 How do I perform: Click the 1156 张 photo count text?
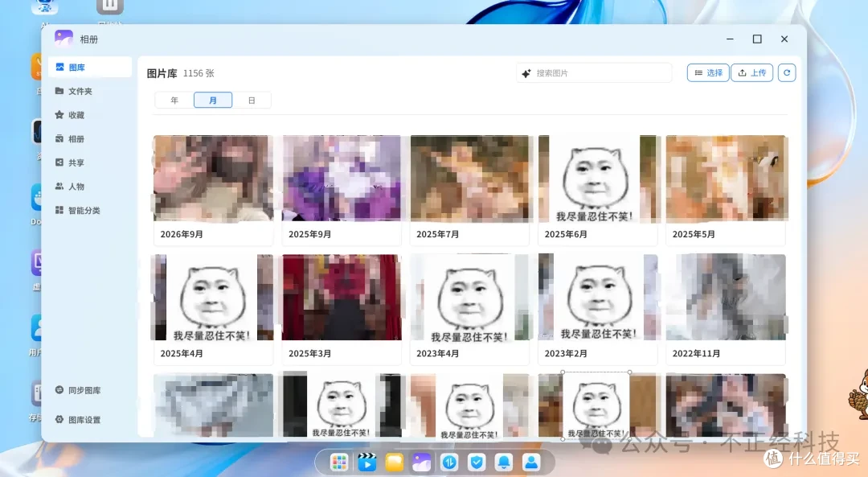click(199, 73)
